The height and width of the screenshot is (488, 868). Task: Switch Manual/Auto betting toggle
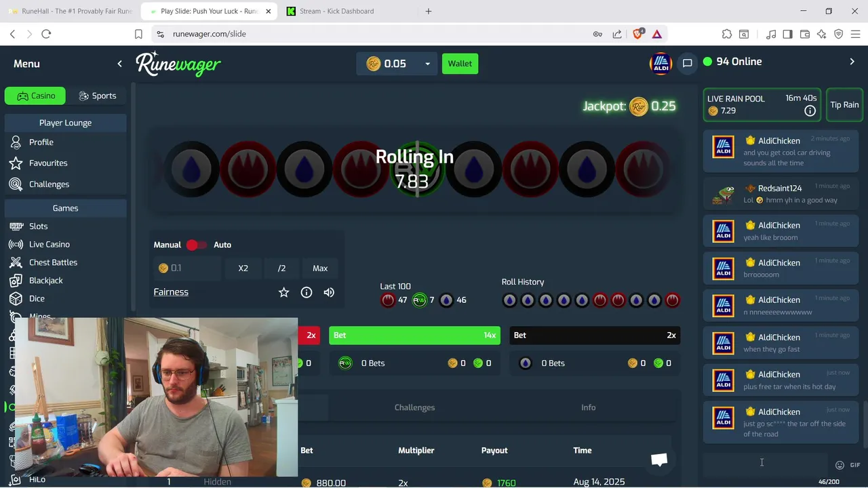(x=197, y=245)
